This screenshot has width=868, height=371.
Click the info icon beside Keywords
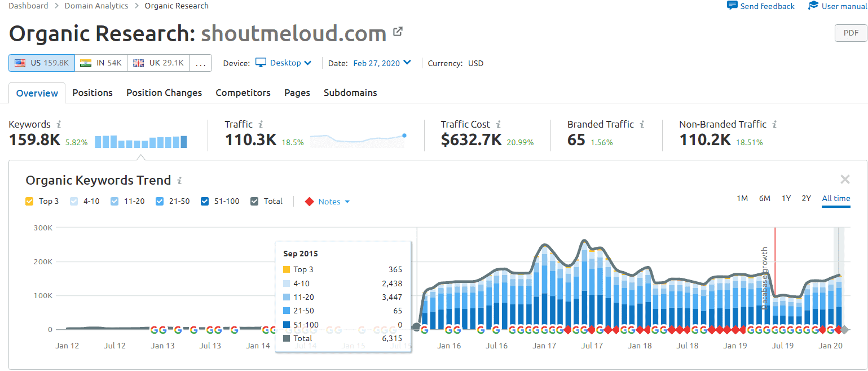(59, 124)
